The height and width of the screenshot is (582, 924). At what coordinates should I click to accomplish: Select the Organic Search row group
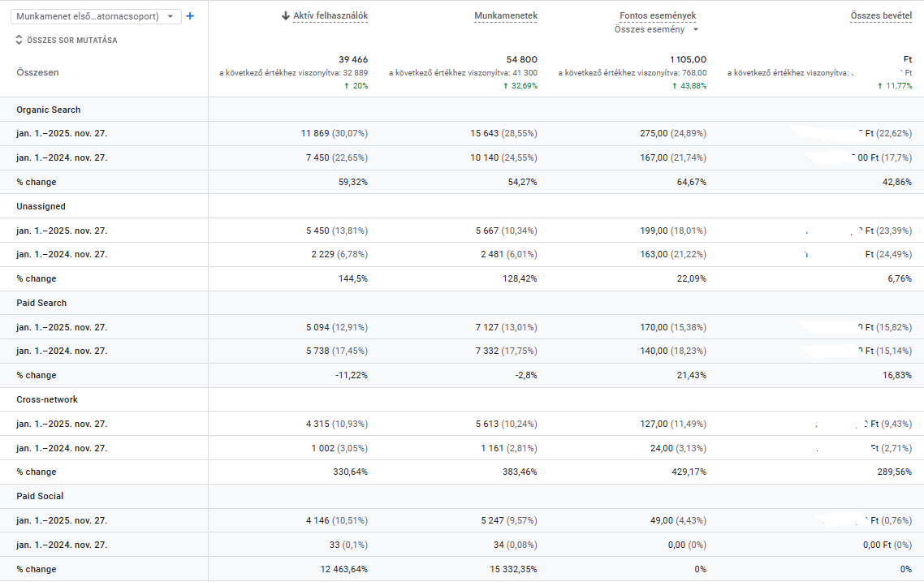pyautogui.click(x=49, y=110)
